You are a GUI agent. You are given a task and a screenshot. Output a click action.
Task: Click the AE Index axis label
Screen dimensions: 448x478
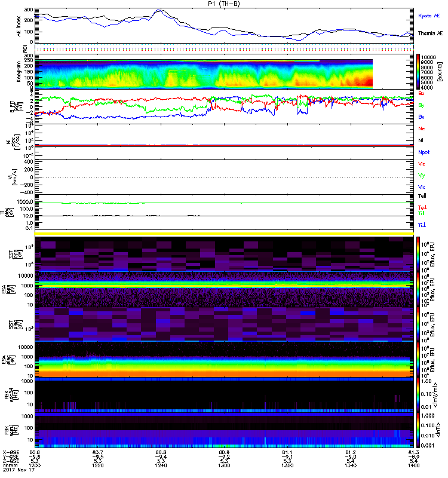19,26
